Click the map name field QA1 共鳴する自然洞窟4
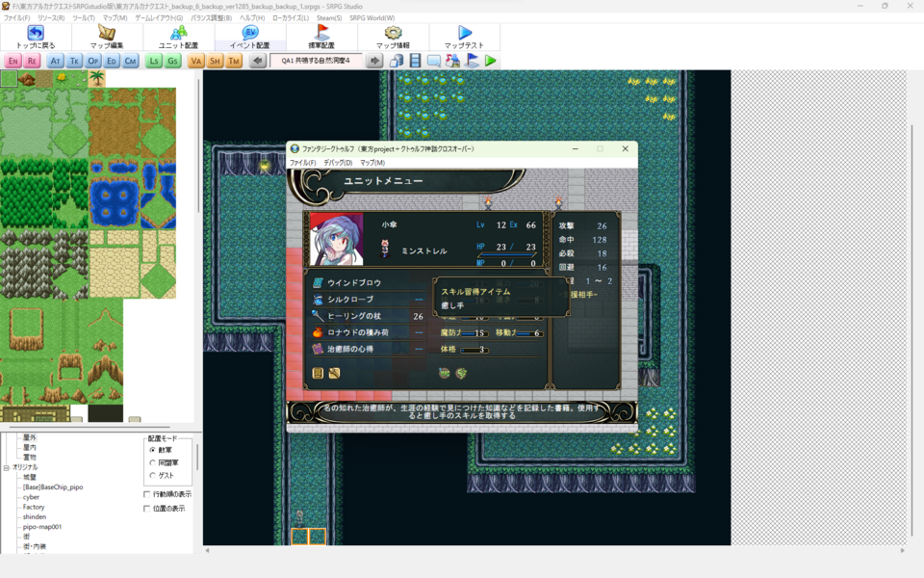Image resolution: width=924 pixels, height=578 pixels. pyautogui.click(x=316, y=61)
